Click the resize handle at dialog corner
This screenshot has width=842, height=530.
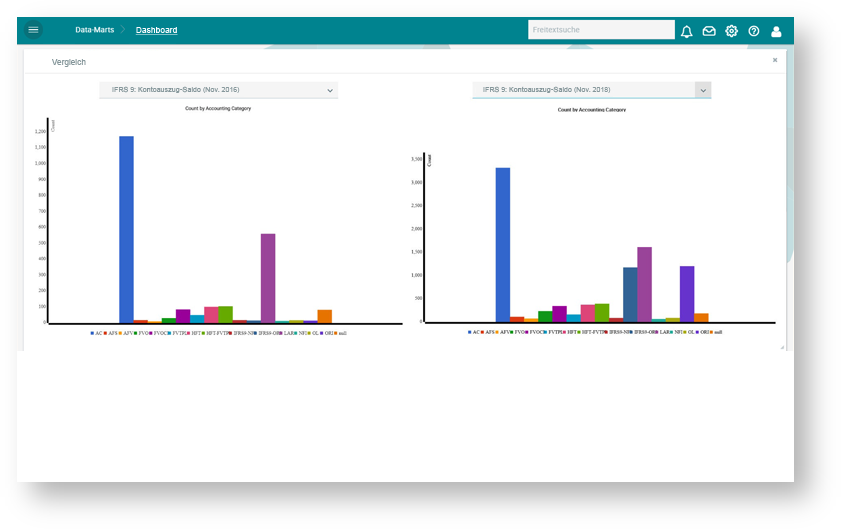(782, 347)
